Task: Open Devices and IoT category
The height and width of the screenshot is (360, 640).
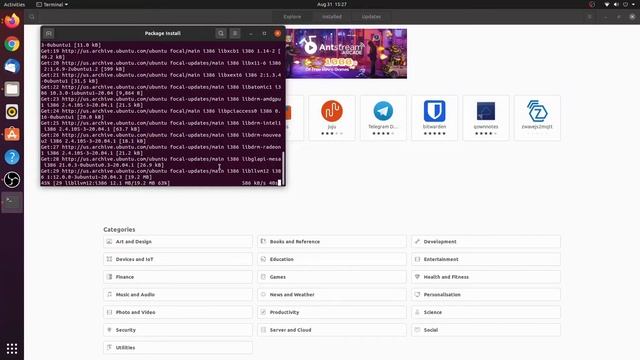Action: (178, 259)
